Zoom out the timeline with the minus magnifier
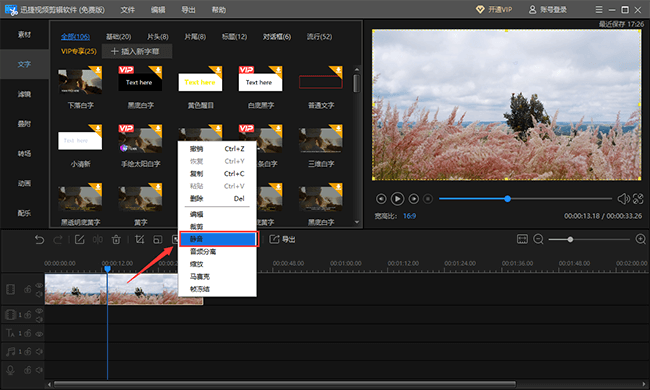This screenshot has height=390, width=650. click(x=538, y=239)
